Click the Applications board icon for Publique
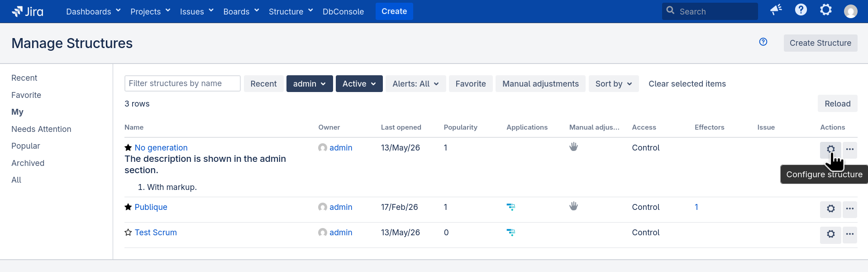This screenshot has height=272, width=868. (510, 207)
